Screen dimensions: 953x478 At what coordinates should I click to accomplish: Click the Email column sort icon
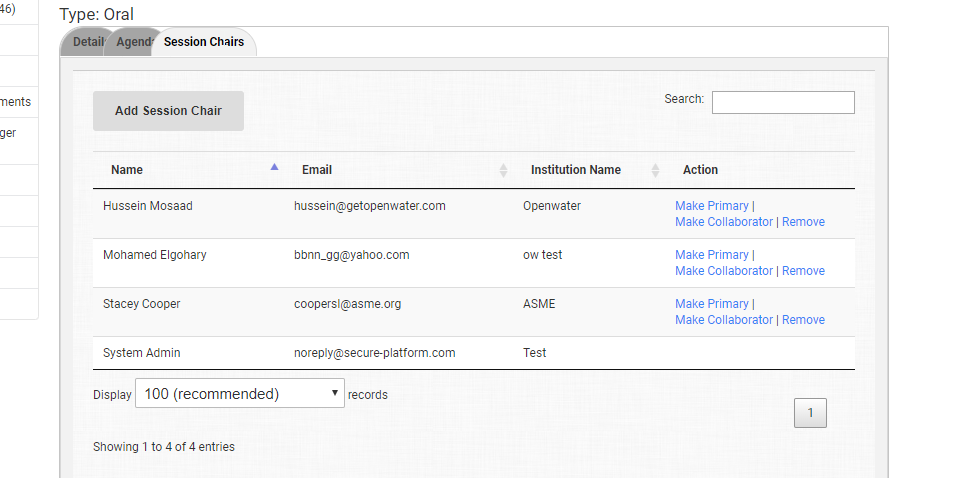tap(503, 170)
